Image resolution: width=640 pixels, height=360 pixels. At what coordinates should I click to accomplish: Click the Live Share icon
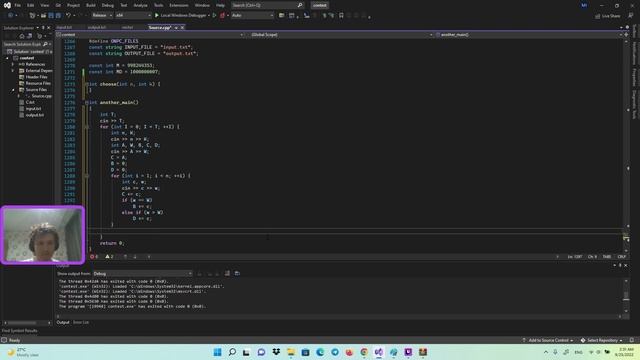[x=598, y=16]
